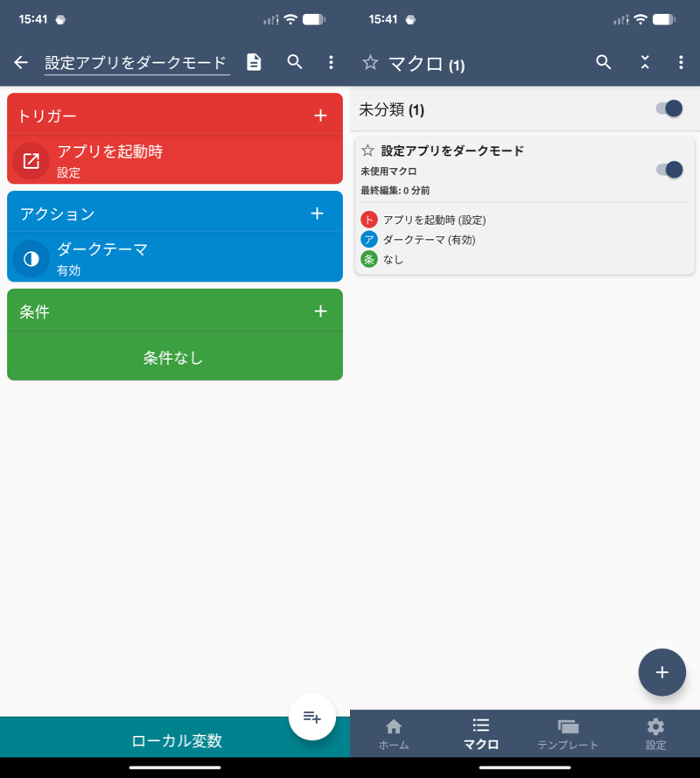Create a new macro with the plus button

tap(662, 672)
